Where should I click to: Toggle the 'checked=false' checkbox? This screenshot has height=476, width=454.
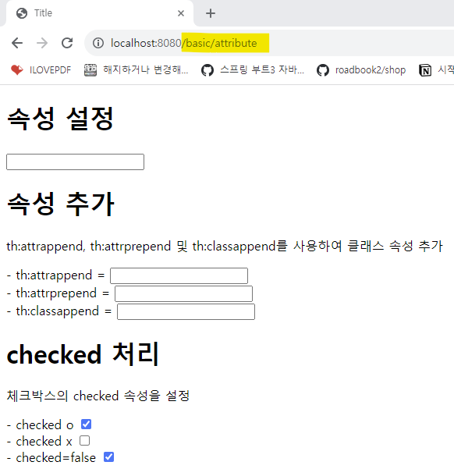(108, 456)
